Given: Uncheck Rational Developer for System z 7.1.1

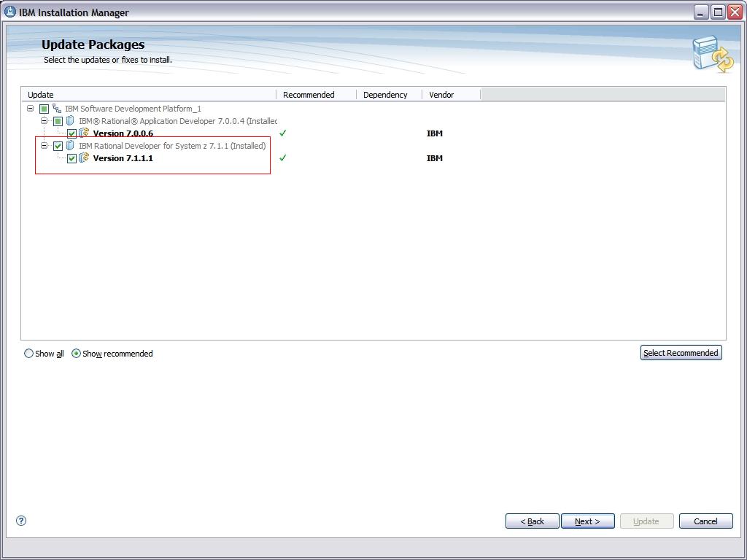Looking at the screenshot, I should (58, 146).
